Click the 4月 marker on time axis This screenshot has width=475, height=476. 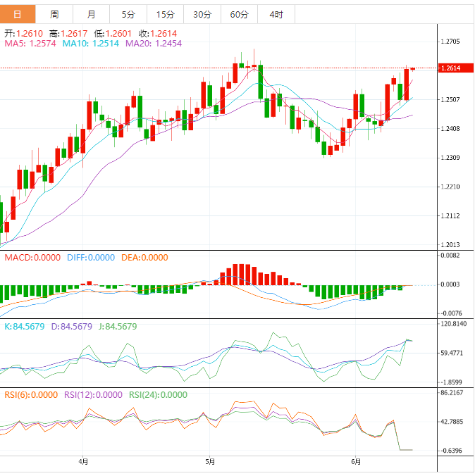[x=84, y=462]
